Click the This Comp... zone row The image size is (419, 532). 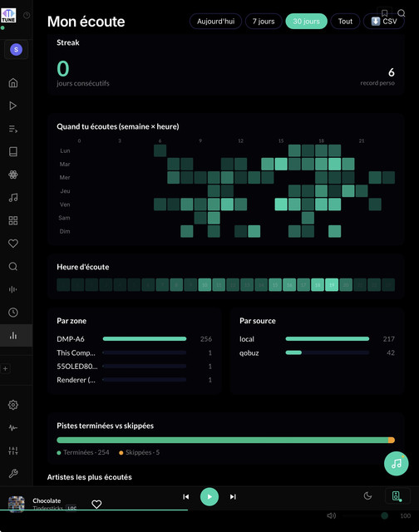pos(135,352)
